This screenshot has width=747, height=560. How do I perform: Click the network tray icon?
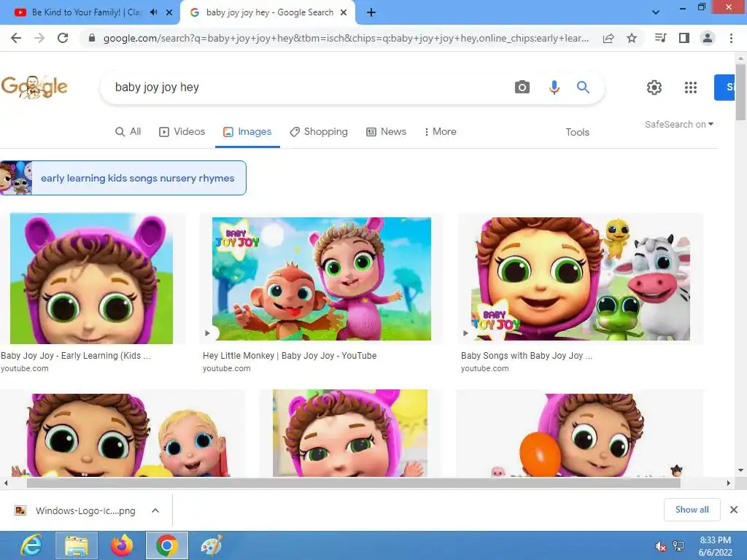point(678,546)
